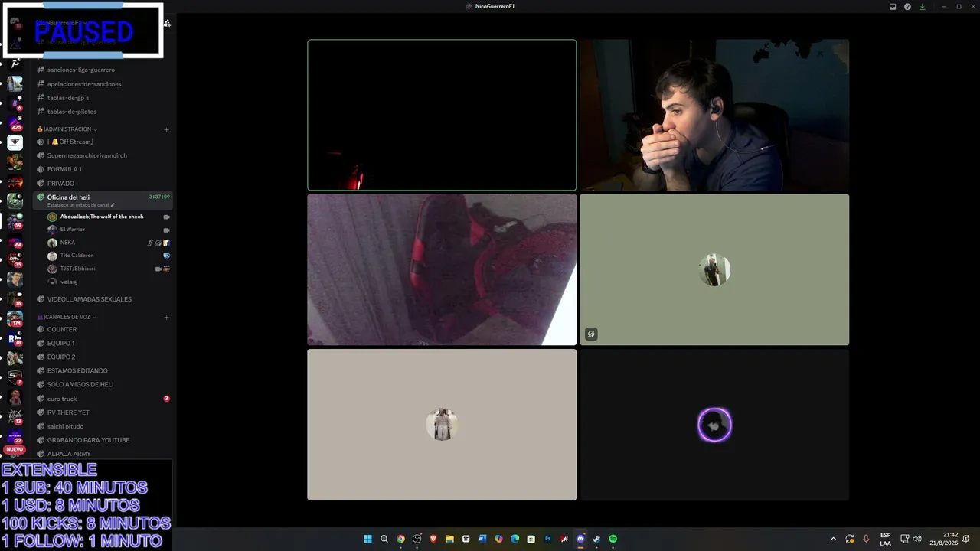The width and height of the screenshot is (980, 551).
Task: Collapse the ADMINISTRACIÓN category
Action: 67,129
